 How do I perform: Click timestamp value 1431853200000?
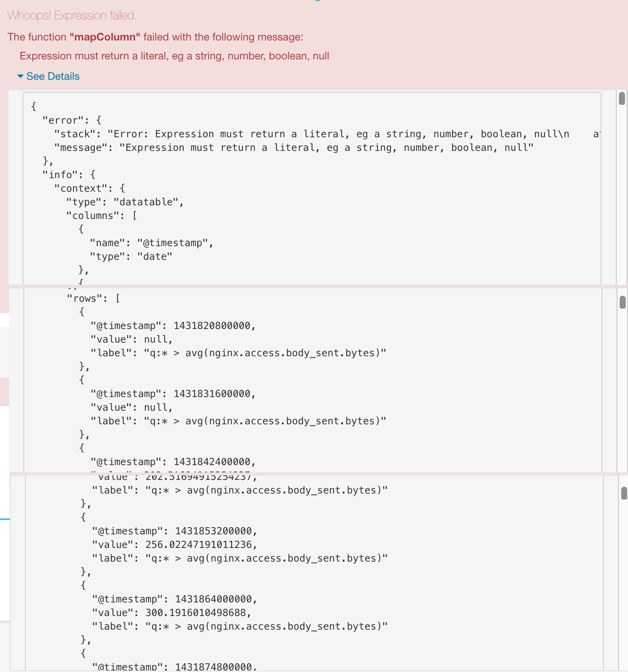214,531
